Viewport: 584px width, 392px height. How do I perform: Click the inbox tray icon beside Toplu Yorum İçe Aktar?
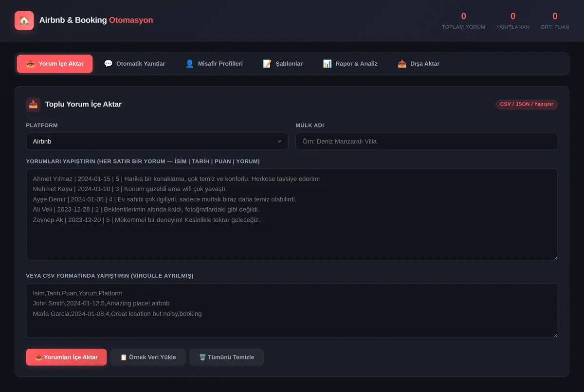click(x=33, y=104)
